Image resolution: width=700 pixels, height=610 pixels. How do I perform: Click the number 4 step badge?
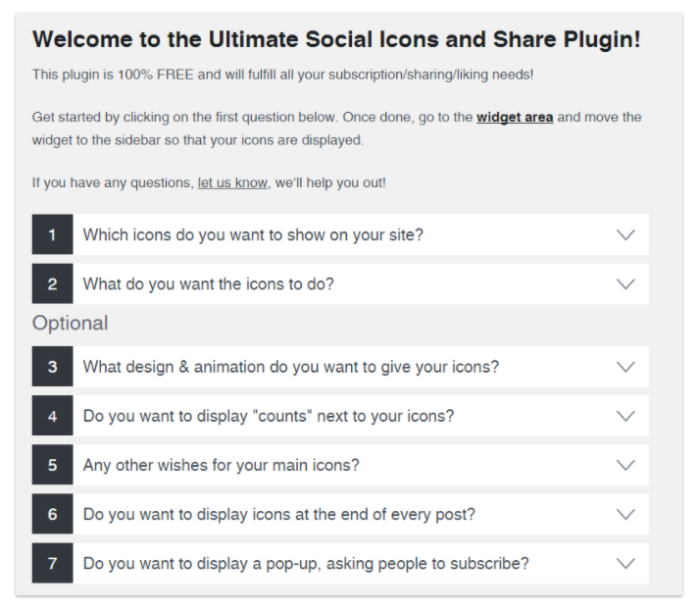(x=52, y=416)
